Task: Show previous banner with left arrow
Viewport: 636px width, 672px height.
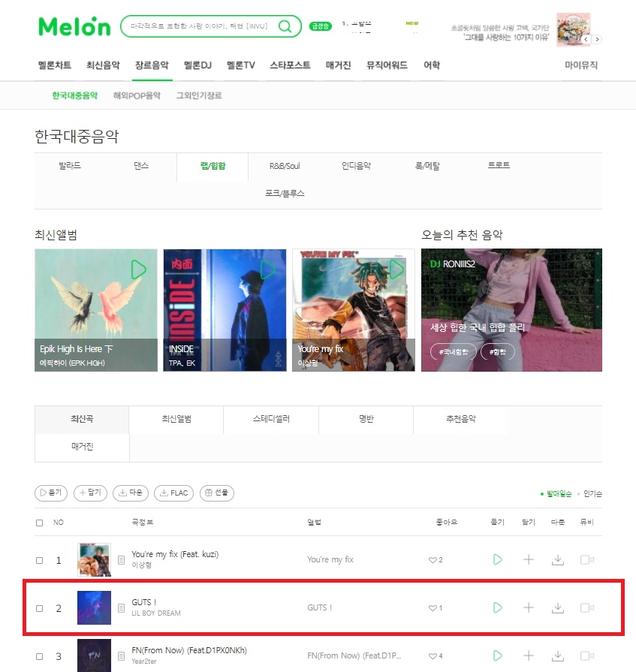Action: point(586,40)
